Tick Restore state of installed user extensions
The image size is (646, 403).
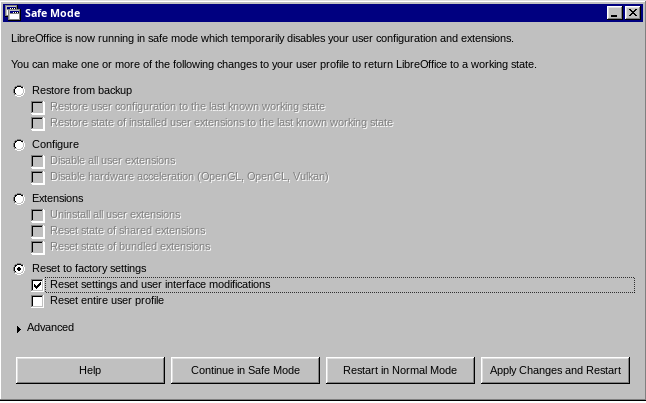[x=37, y=123]
